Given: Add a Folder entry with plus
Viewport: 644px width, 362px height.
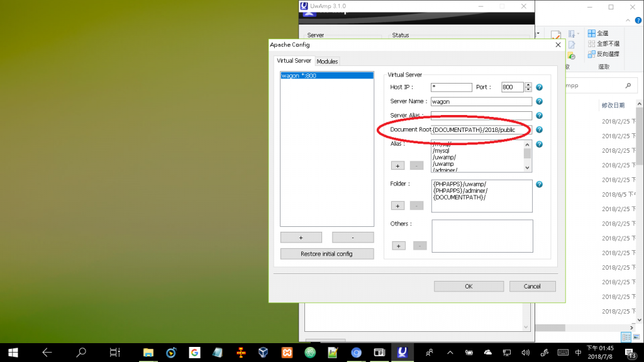Looking at the screenshot, I should [x=397, y=206].
